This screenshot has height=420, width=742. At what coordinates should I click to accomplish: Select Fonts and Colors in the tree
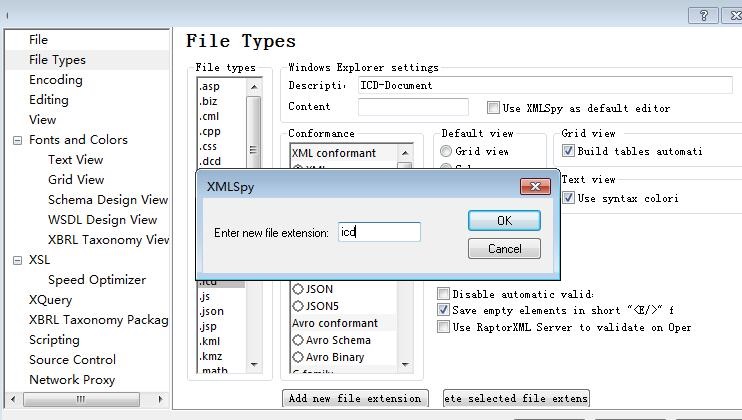tap(78, 140)
